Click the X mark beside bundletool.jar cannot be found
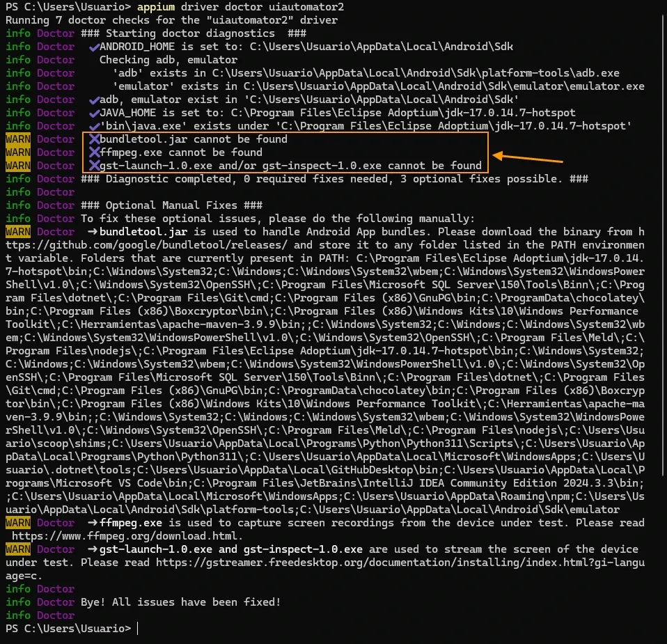Viewport: 667px width, 644px height. [x=94, y=139]
